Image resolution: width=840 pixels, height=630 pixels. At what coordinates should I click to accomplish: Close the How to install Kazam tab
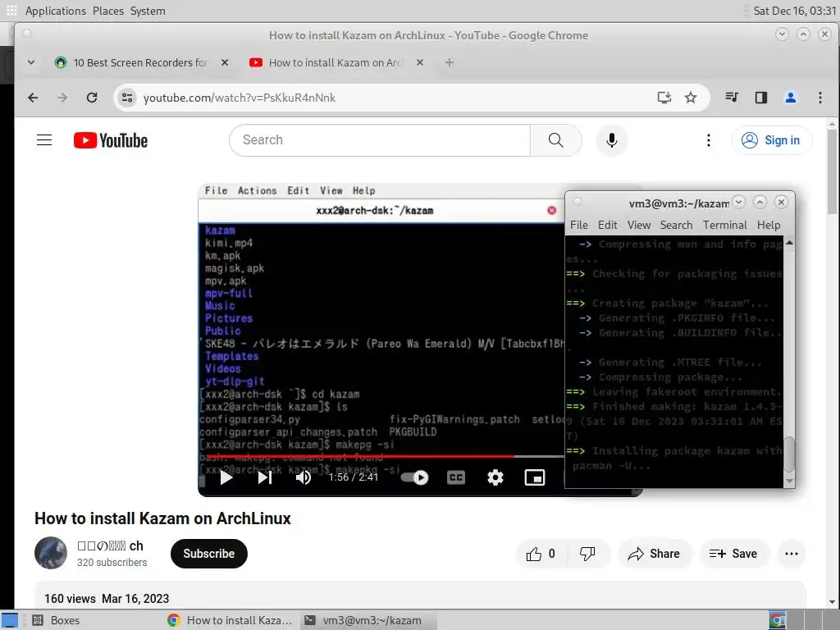point(420,62)
